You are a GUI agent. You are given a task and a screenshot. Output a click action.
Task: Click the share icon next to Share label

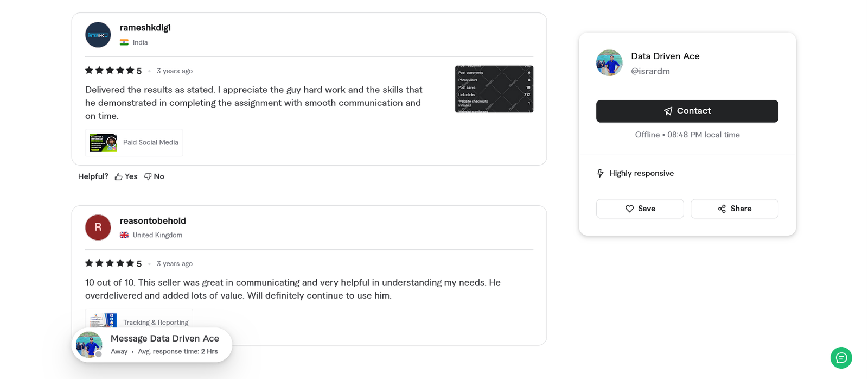click(721, 209)
